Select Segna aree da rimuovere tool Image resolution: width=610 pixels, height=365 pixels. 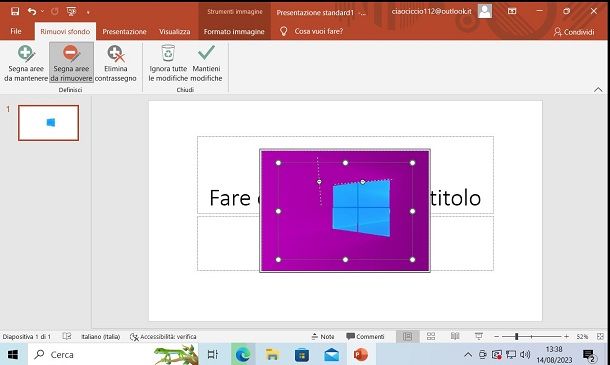72,63
